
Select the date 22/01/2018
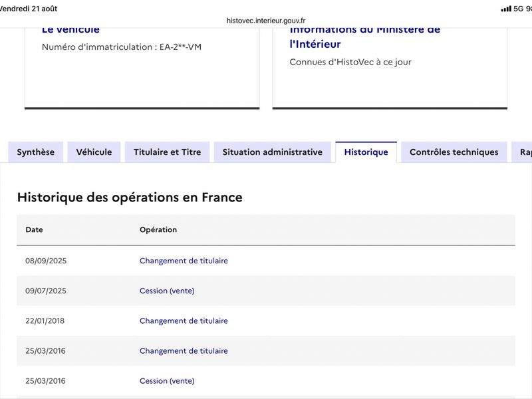pyautogui.click(x=45, y=321)
